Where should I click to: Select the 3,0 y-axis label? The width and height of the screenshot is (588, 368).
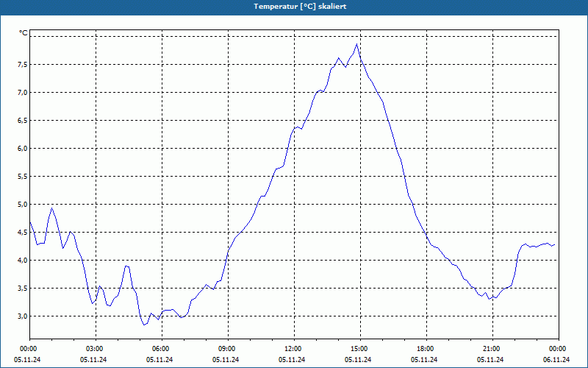pos(23,316)
